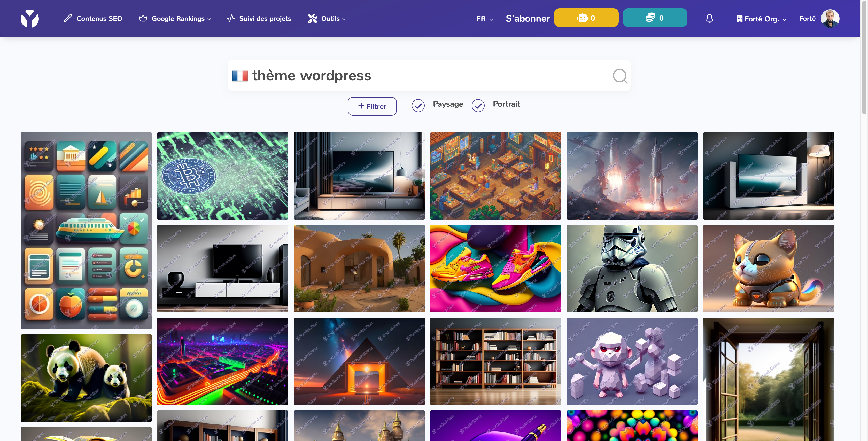Open the colorful balls image at bottom
This screenshot has width=868, height=441.
click(x=632, y=426)
